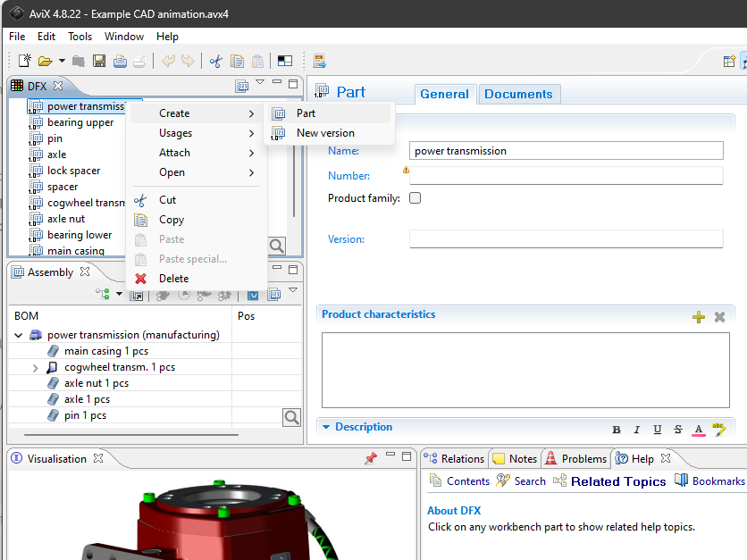Click the italic formatting icon
The height and width of the screenshot is (560, 747).
(x=637, y=430)
